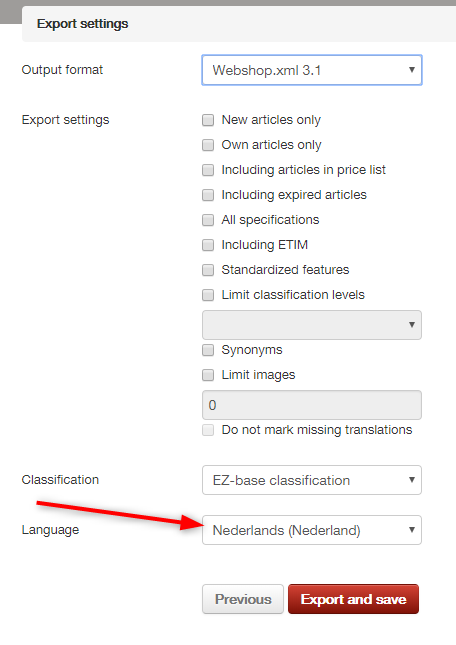This screenshot has width=456, height=645.
Task: Click the Language dropdown arrow
Action: pos(412,530)
